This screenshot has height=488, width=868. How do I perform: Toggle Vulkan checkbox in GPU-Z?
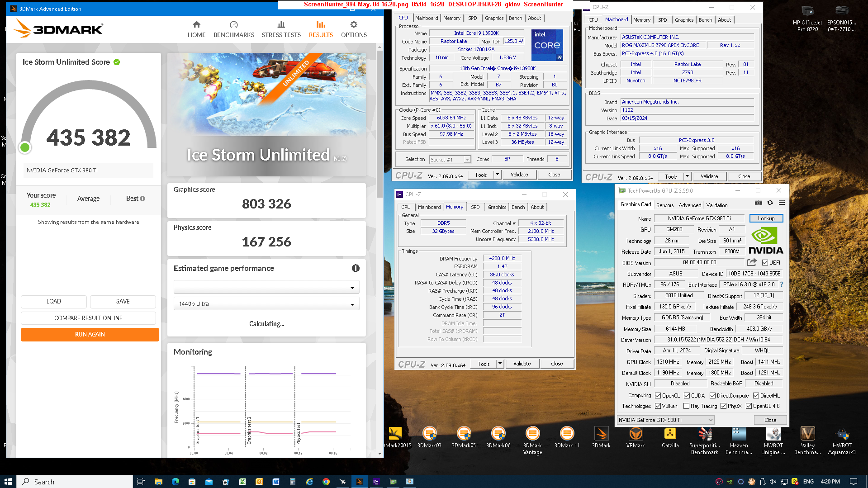click(x=658, y=406)
